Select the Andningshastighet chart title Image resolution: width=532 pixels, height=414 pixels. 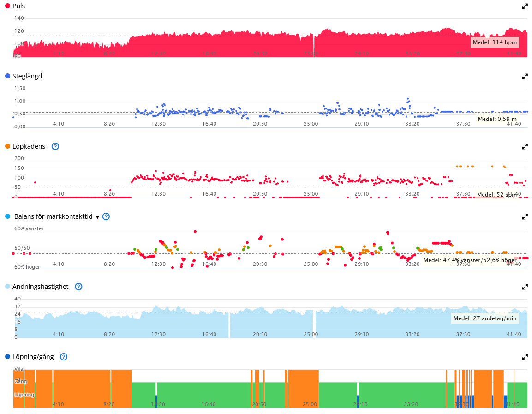[41, 287]
